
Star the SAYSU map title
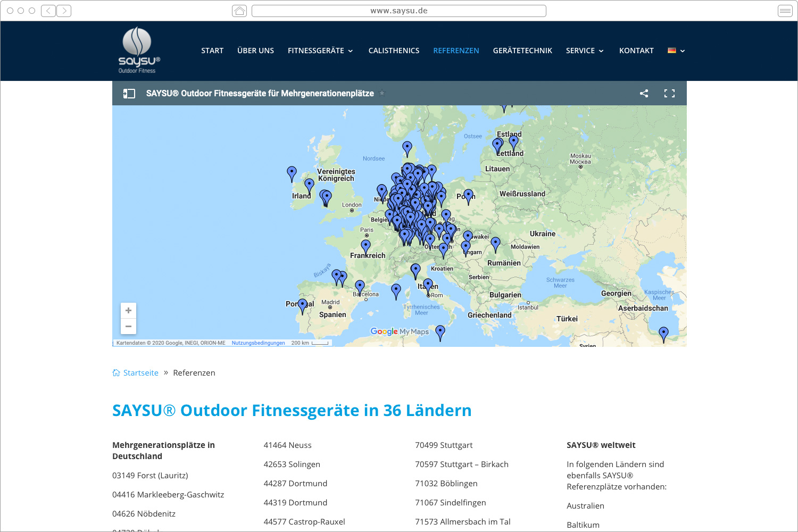click(382, 93)
